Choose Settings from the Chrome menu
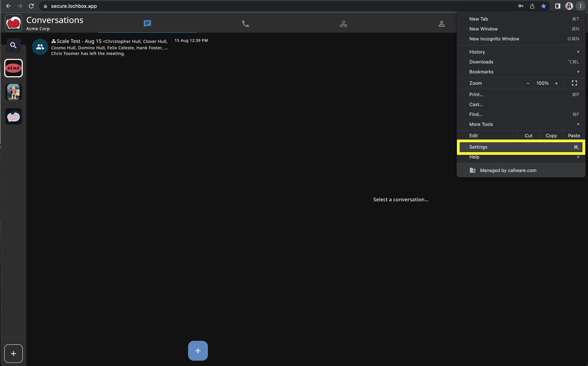This screenshot has height=366, width=588. pyautogui.click(x=521, y=147)
